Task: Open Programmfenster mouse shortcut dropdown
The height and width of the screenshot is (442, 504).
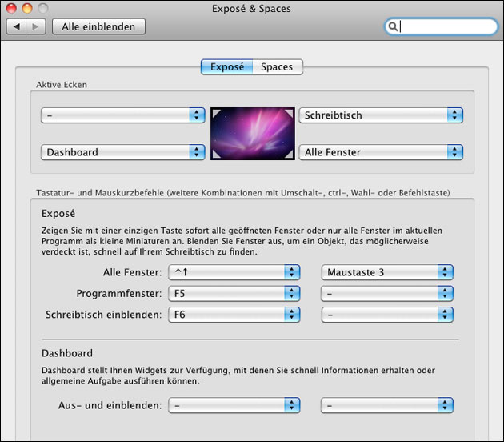Action: click(x=387, y=294)
